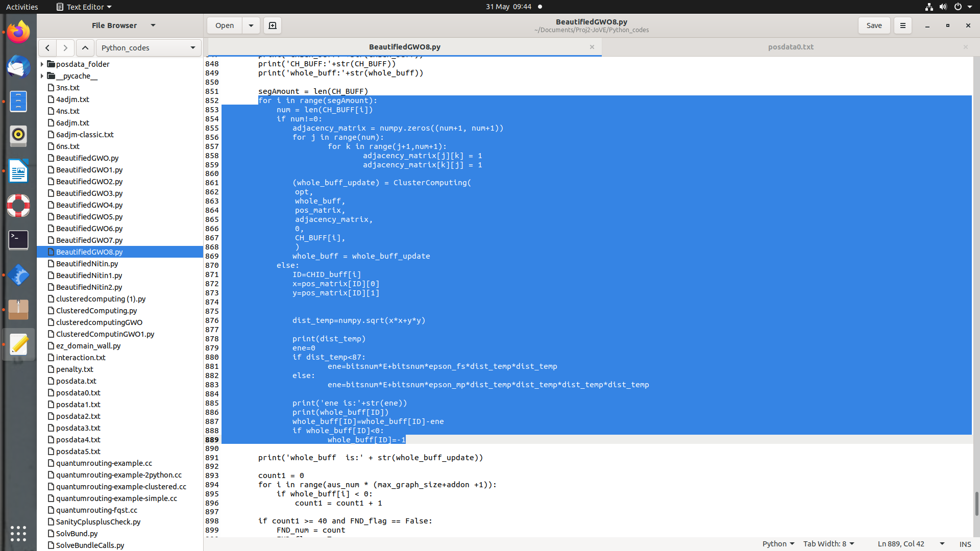Screen dimensions: 980x551
Task: Open Rhythmbox music player in the dock
Action: 18,136
